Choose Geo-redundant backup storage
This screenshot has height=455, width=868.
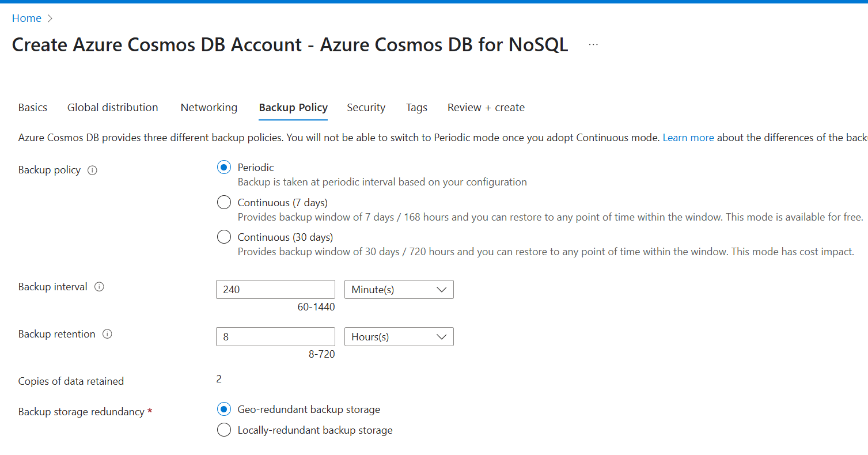[x=223, y=409]
